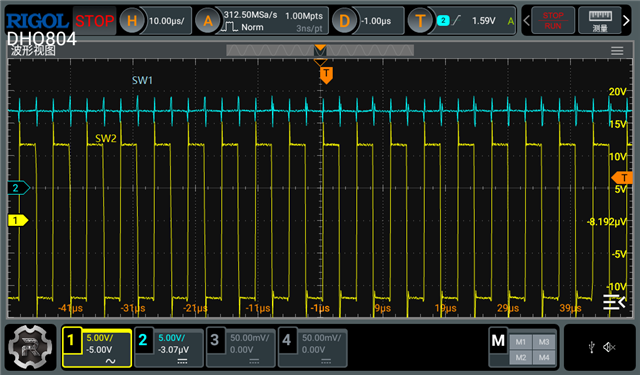Open the Horizontal timebase H icon
Viewport: 640px width, 375px height.
132,20
